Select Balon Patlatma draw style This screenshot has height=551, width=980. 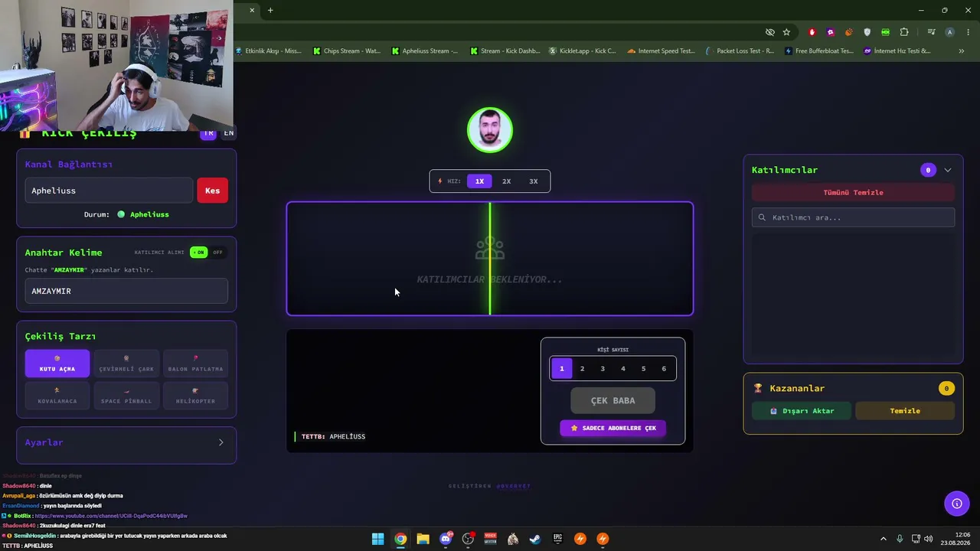click(195, 364)
